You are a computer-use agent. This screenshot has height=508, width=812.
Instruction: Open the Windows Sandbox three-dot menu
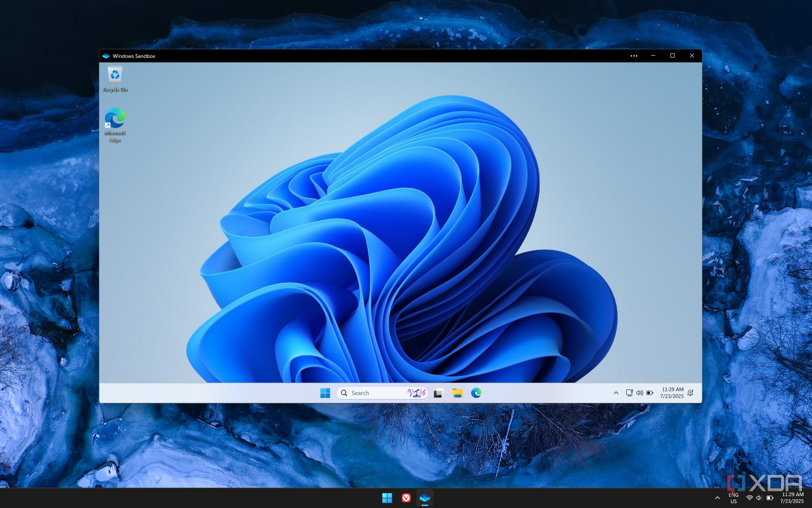coord(634,56)
